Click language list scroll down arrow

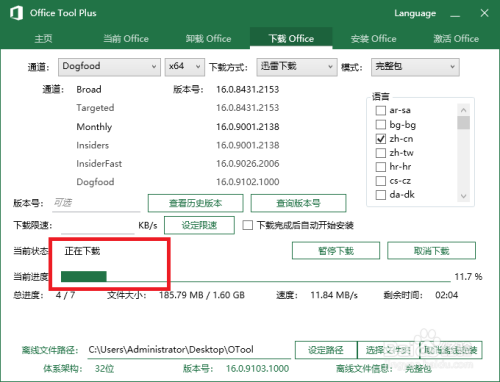[x=463, y=196]
